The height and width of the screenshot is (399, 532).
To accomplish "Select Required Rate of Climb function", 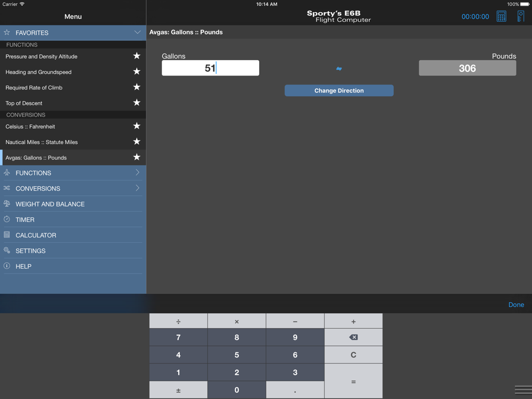I will click(73, 88).
